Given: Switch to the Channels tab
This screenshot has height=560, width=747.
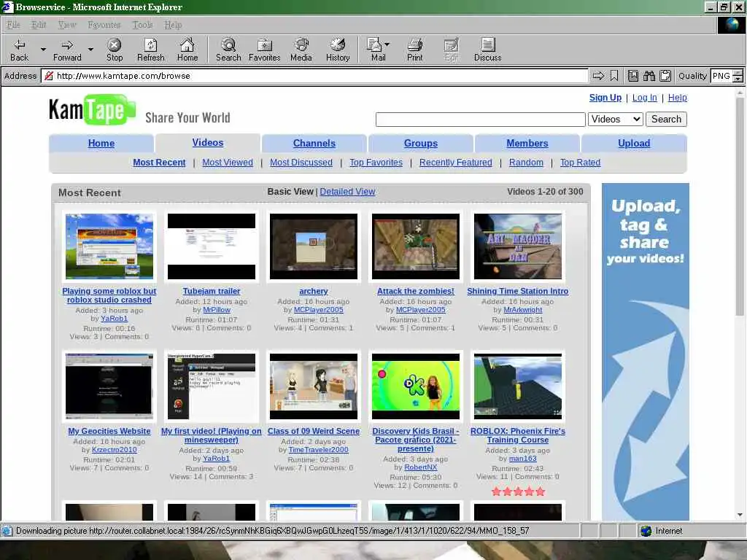Looking at the screenshot, I should pos(314,144).
